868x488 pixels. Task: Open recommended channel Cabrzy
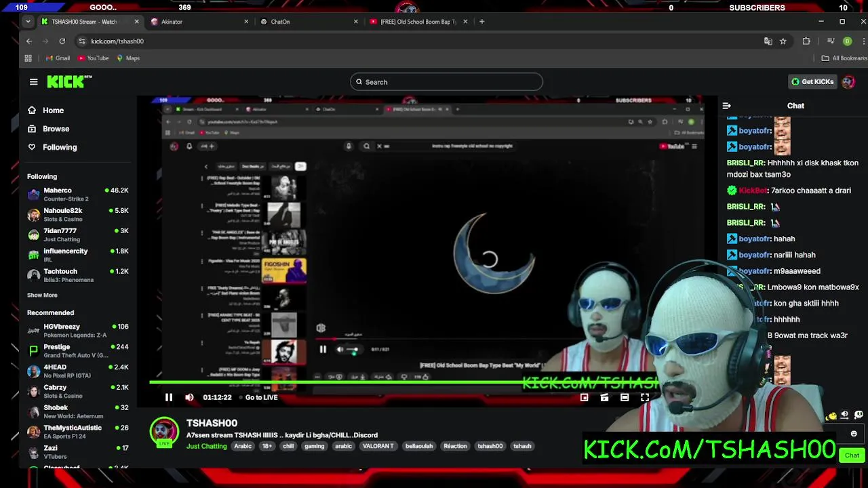pos(78,391)
